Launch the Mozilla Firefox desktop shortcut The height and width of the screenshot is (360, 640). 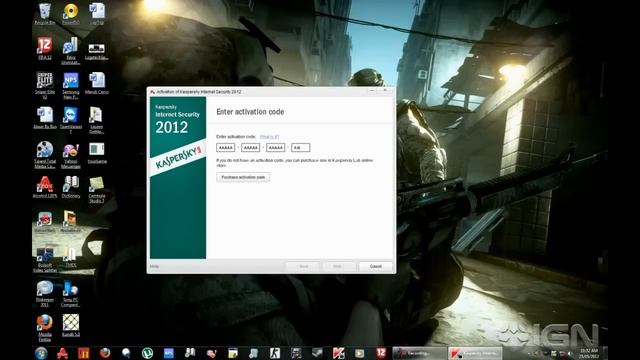point(45,328)
